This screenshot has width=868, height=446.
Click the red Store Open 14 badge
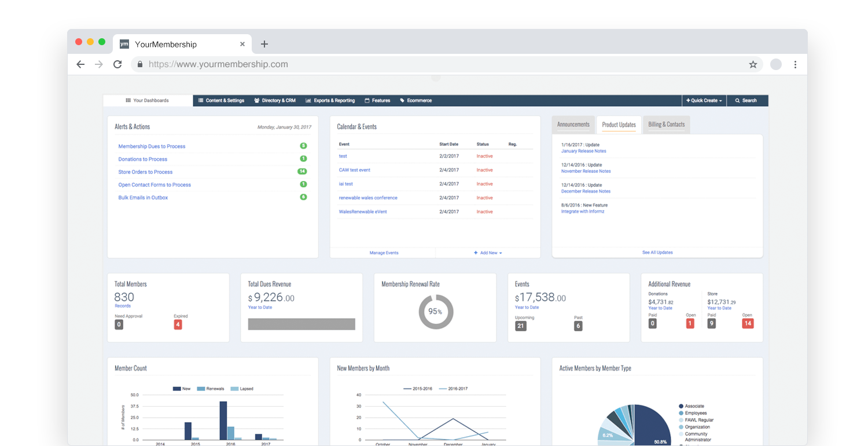point(748,324)
